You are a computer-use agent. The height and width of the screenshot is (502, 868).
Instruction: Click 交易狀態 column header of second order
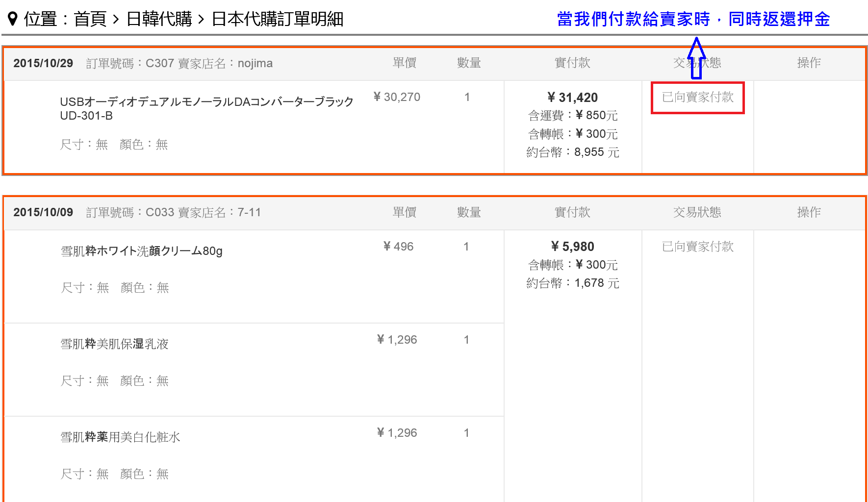pyautogui.click(x=697, y=212)
